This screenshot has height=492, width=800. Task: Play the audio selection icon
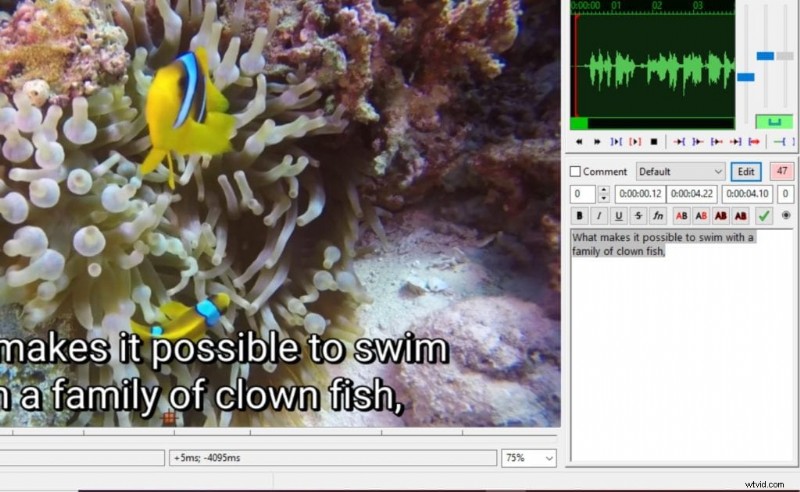[616, 142]
